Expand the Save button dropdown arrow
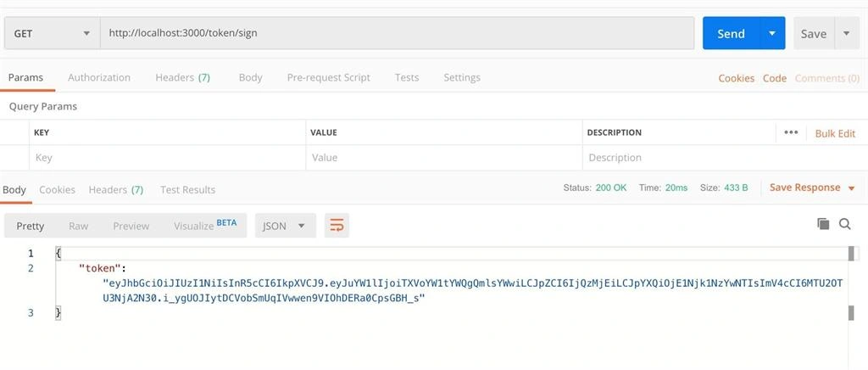868x370 pixels. [x=847, y=33]
